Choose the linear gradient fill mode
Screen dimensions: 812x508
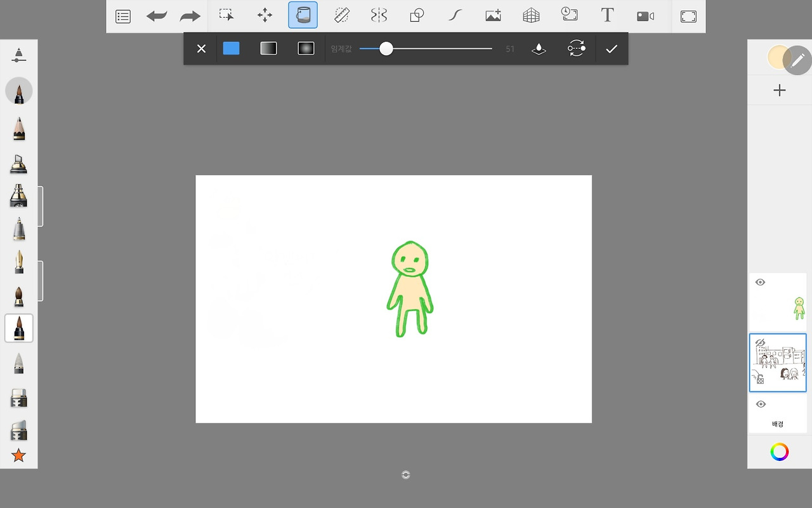pos(269,48)
